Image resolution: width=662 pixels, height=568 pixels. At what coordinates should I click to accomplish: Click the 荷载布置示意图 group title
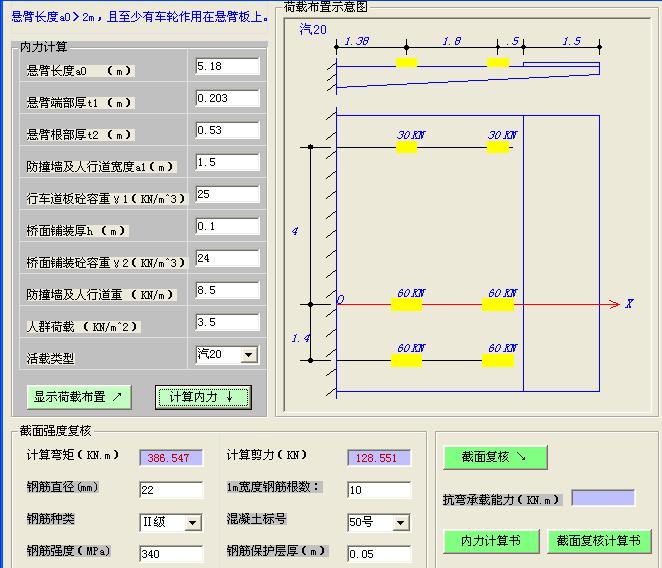tap(326, 7)
